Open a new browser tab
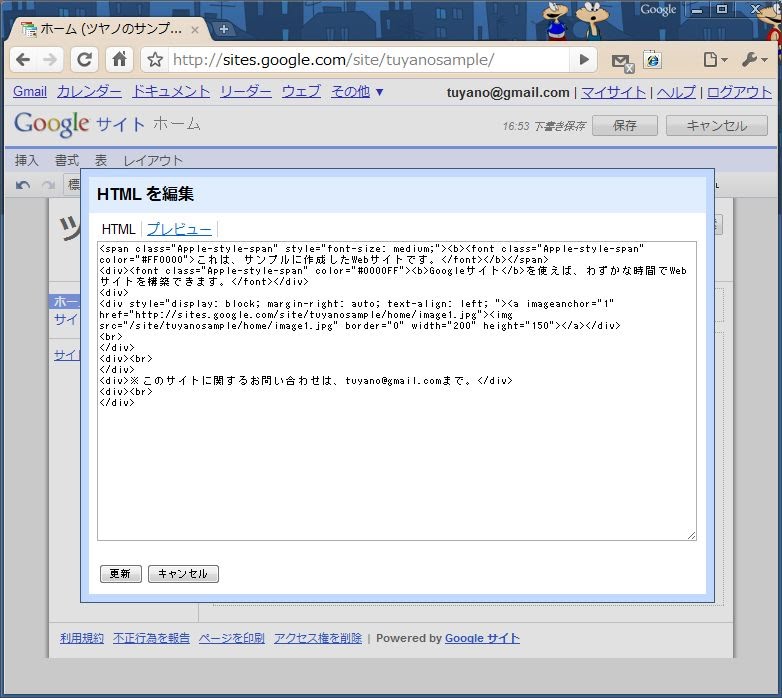Image resolution: width=782 pixels, height=698 pixels. [x=223, y=29]
